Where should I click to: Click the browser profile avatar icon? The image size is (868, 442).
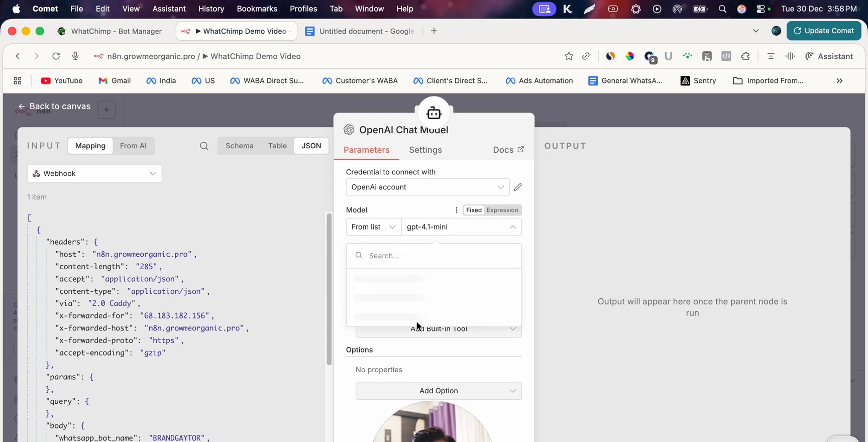tap(776, 31)
